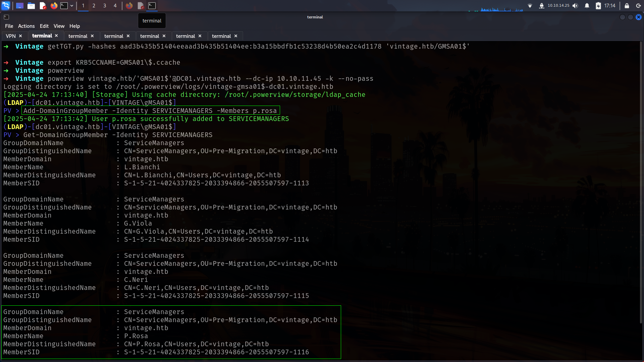Viewport: 644px width, 362px height.
Task: Click the SID ending in 1115
Action: click(217, 296)
